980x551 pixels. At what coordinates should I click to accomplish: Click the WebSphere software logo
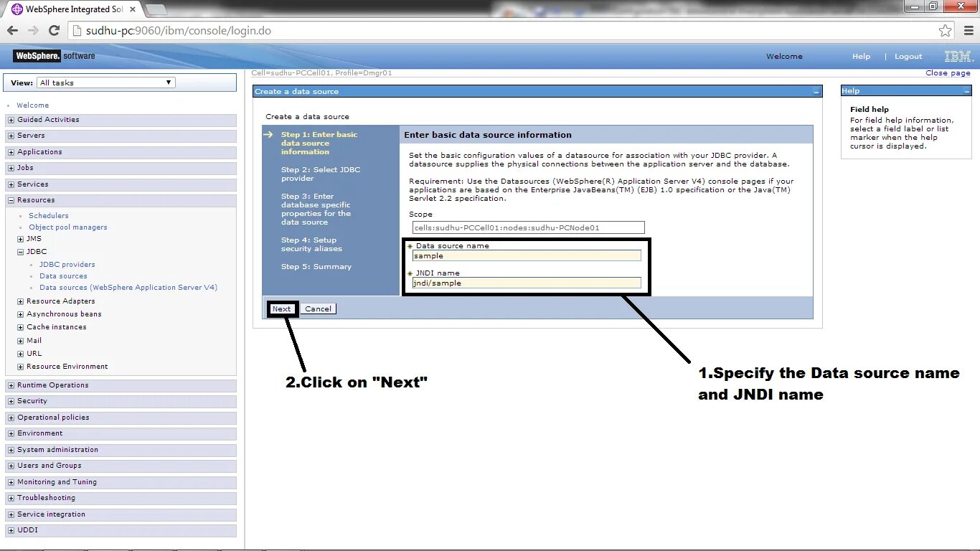[x=54, y=56]
